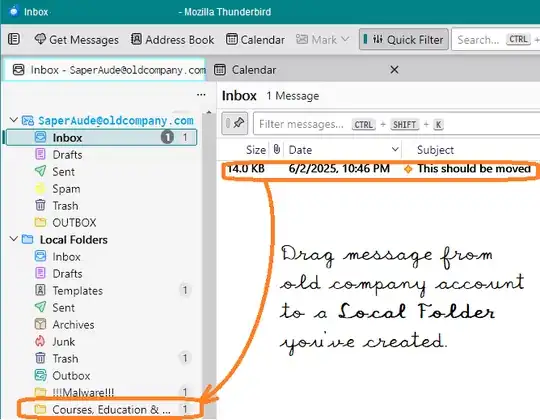Click the 14.0 KB size cell

(246, 169)
